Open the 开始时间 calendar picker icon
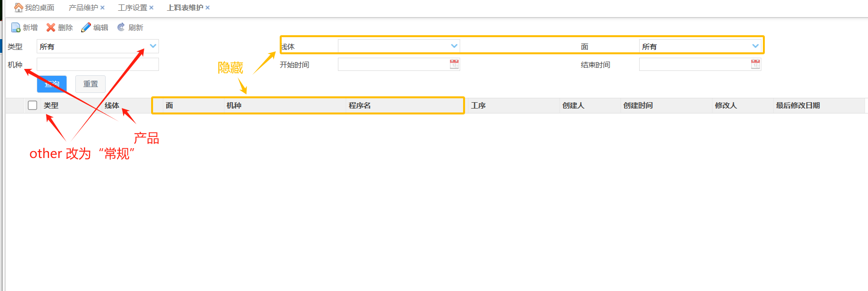The height and width of the screenshot is (291, 868). (454, 64)
